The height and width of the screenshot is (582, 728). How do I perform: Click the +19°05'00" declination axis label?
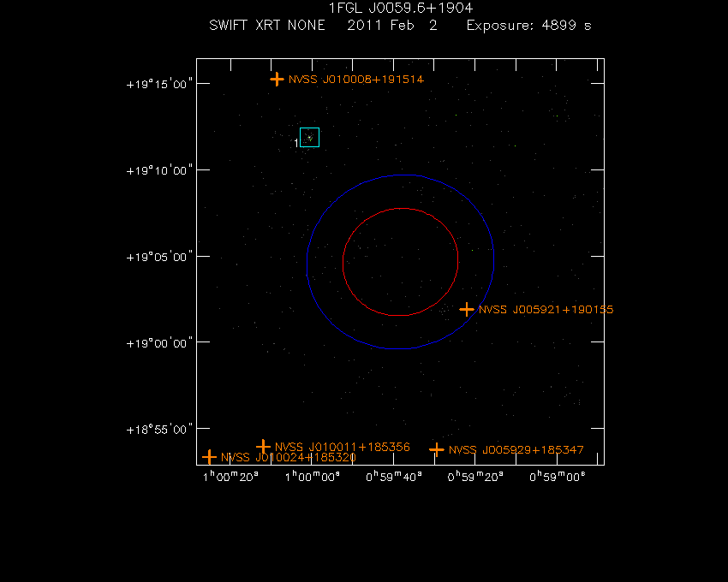[x=159, y=257]
